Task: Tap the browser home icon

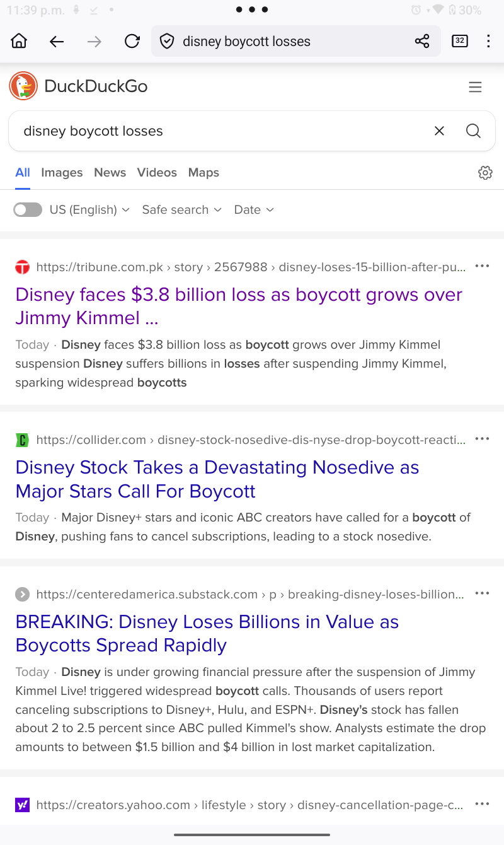Action: (20, 42)
